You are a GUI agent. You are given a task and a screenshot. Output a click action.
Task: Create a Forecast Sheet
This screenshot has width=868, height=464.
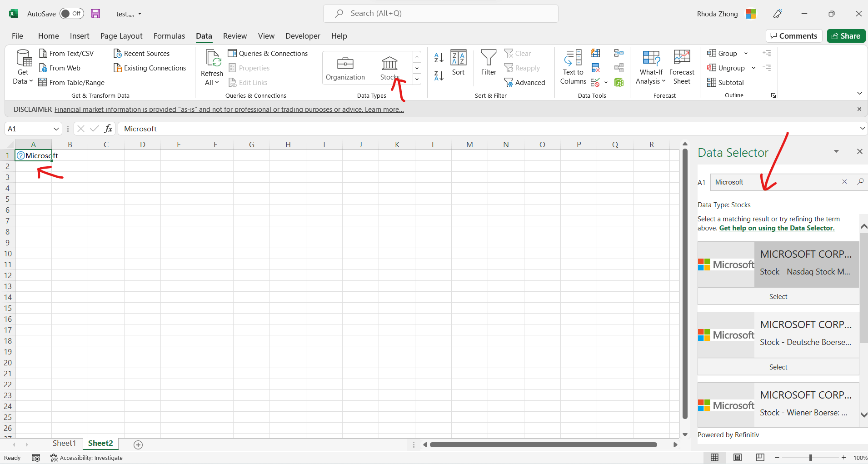pos(682,67)
